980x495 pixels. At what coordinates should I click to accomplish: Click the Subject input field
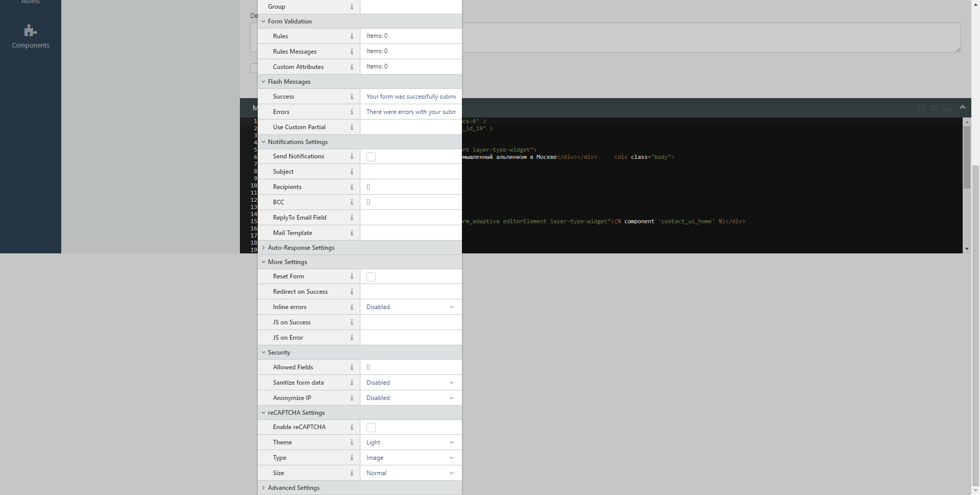[x=411, y=172]
